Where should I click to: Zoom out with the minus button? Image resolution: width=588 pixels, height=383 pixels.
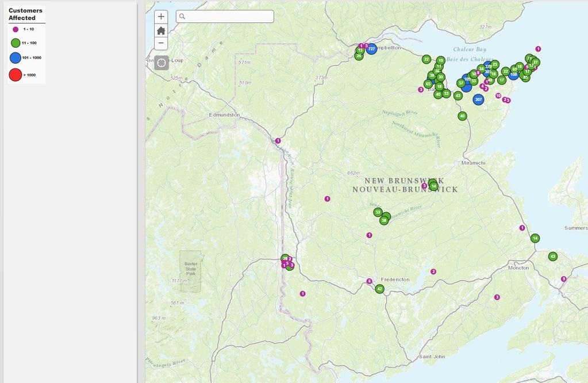pyautogui.click(x=161, y=43)
